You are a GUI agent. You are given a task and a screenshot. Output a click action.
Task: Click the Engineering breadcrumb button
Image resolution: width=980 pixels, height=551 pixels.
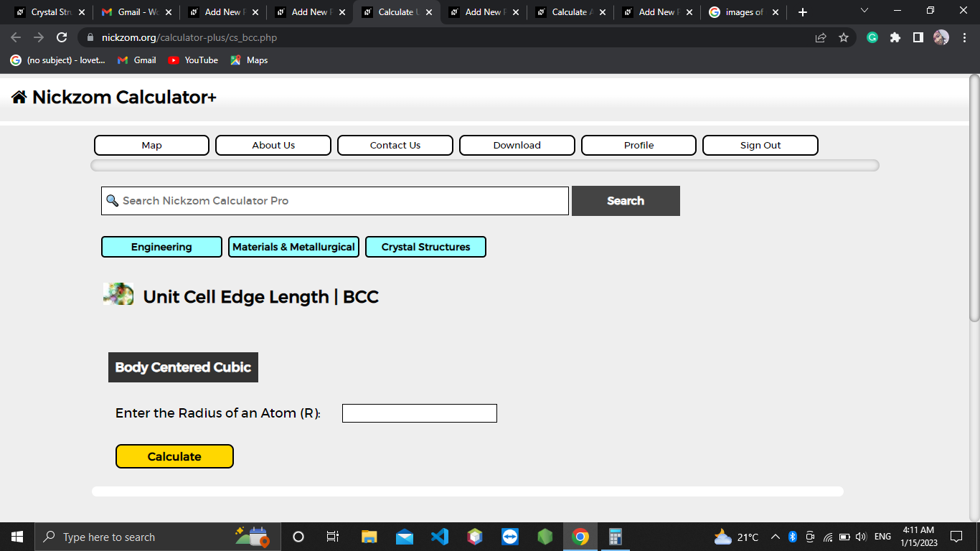pyautogui.click(x=161, y=247)
